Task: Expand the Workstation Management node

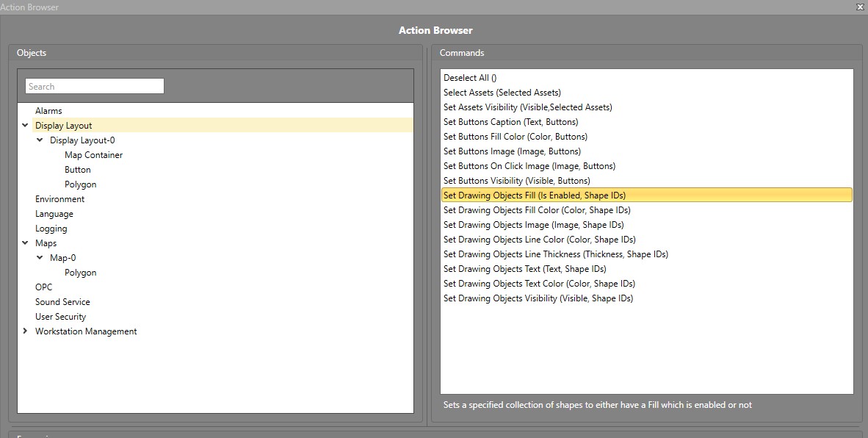Action: [x=26, y=331]
